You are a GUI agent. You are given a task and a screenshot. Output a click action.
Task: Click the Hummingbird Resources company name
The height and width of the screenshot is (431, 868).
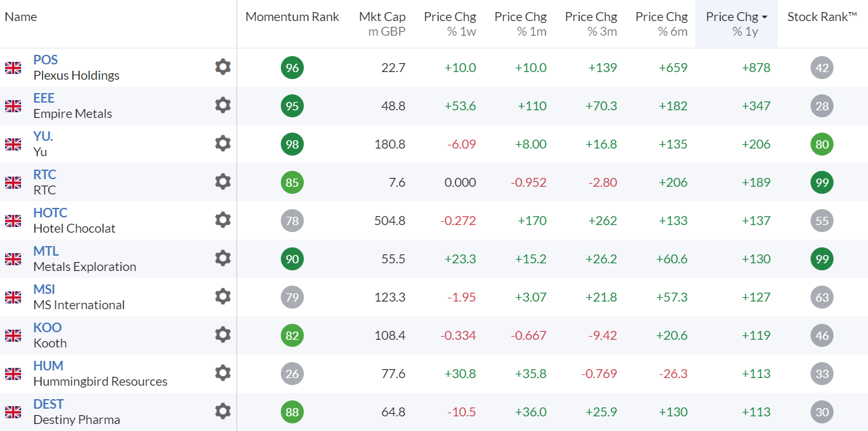(x=100, y=381)
